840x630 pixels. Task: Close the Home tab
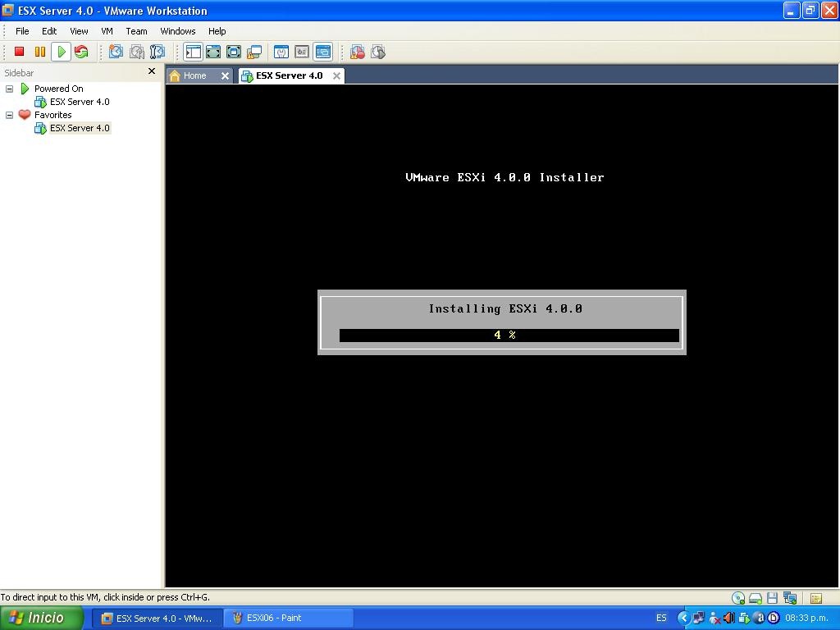pos(225,76)
